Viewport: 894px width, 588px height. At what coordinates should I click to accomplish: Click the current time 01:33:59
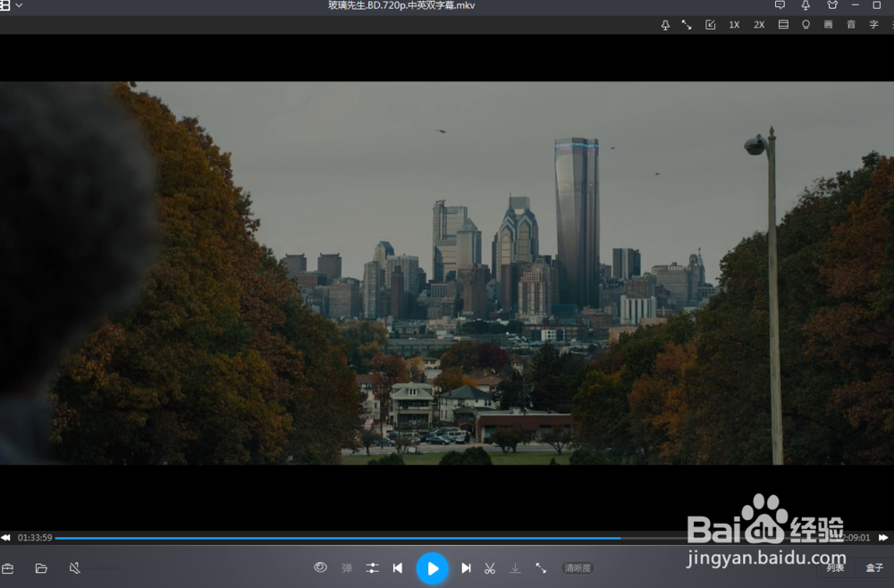click(x=35, y=537)
